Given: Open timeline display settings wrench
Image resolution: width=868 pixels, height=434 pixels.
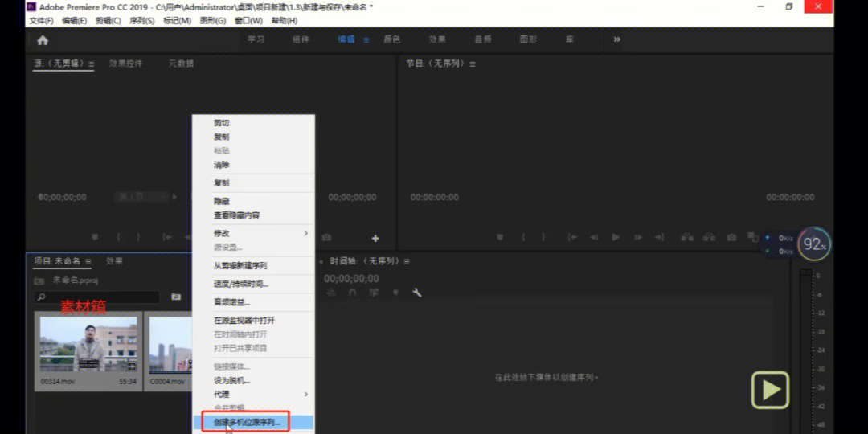Looking at the screenshot, I should (x=417, y=293).
